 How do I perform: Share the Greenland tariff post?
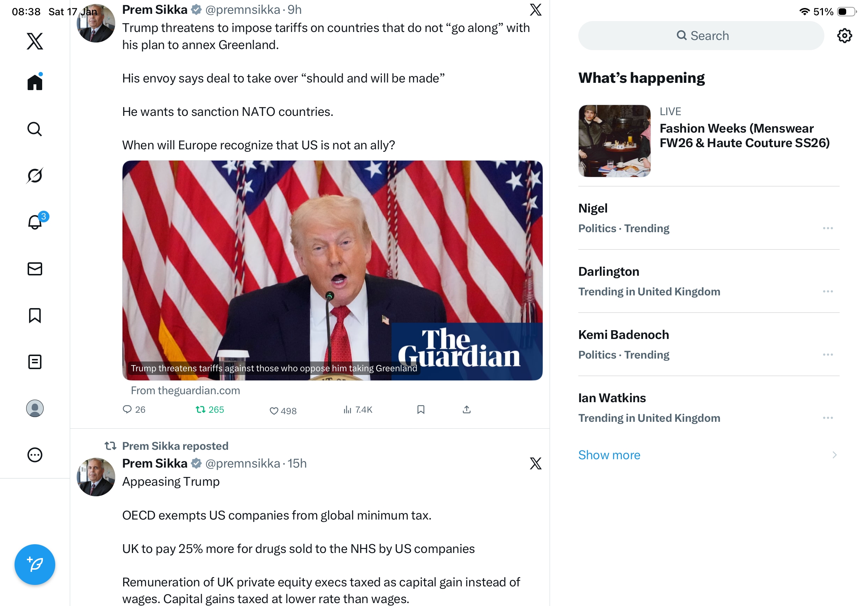(466, 409)
